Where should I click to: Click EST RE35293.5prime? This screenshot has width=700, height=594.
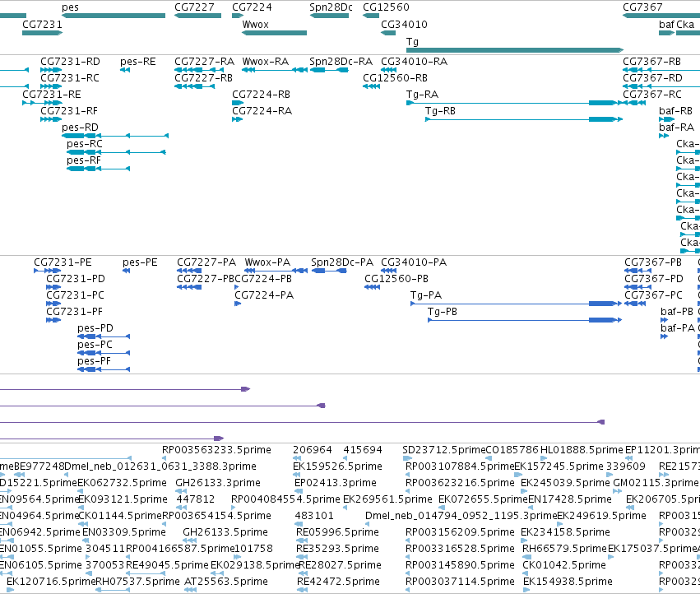click(x=337, y=549)
